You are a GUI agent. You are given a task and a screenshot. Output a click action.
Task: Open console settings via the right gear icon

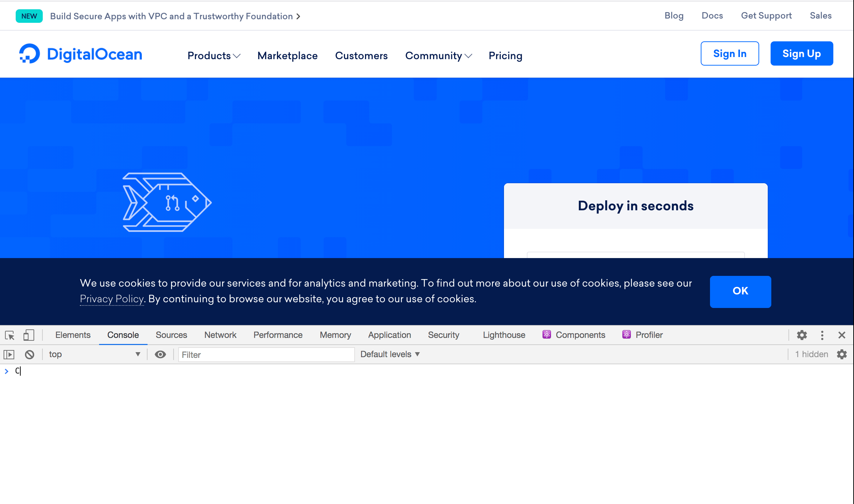coord(842,354)
